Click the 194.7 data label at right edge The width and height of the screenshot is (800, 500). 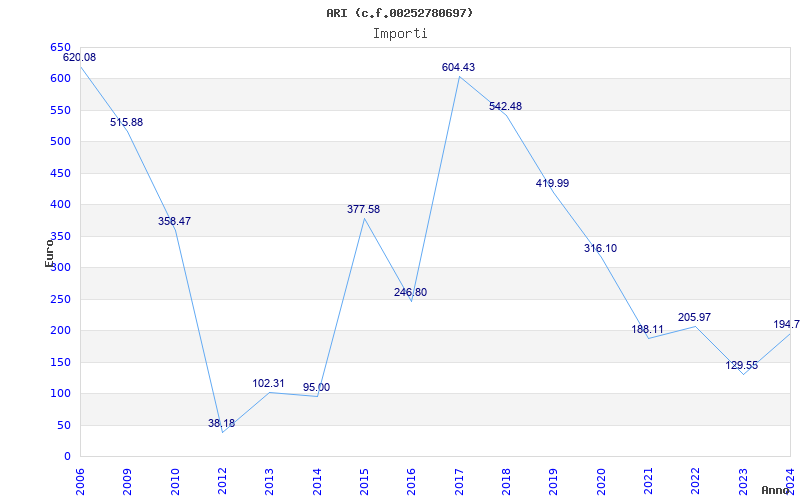tap(786, 324)
